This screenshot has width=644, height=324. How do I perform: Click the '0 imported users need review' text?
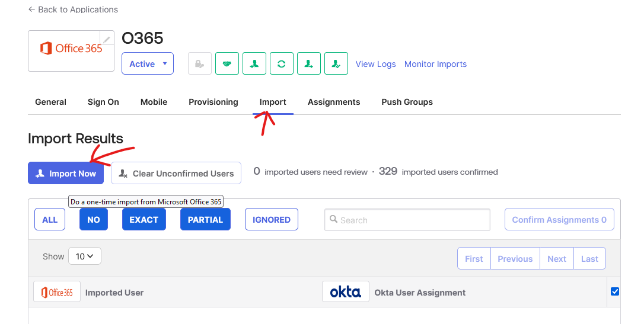point(310,172)
